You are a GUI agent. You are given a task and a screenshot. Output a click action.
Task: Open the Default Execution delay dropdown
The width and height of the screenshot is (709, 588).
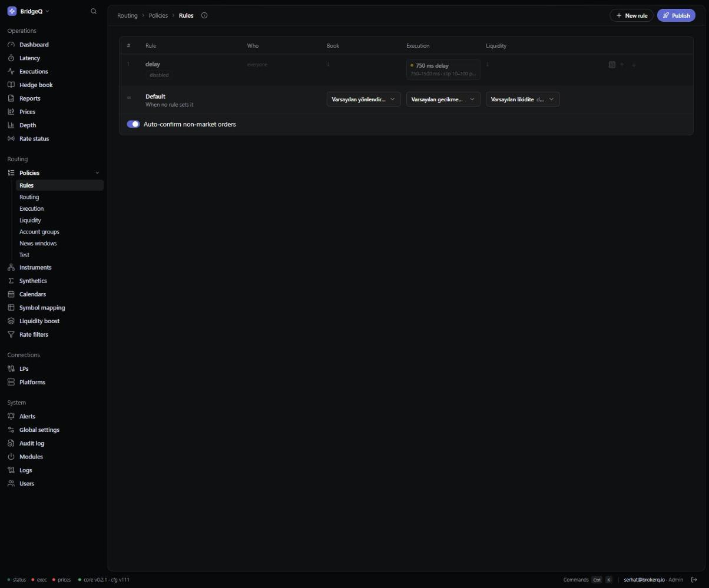[x=443, y=99]
